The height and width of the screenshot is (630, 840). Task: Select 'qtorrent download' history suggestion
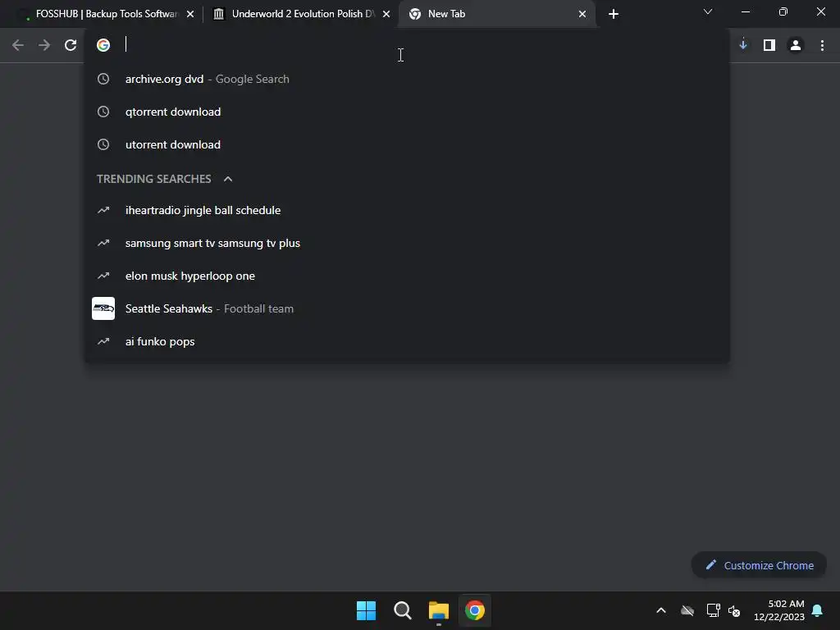click(x=407, y=112)
